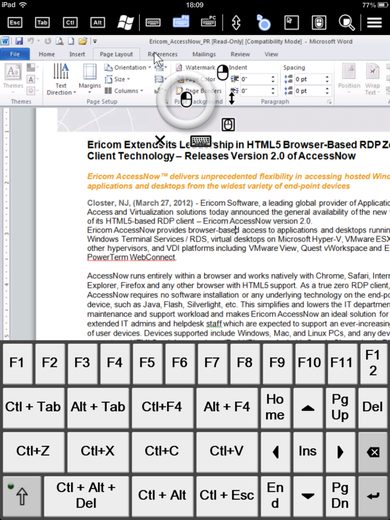Tap the Ctl + Esc key
Viewport: 390px width, 520px height.
227,495
